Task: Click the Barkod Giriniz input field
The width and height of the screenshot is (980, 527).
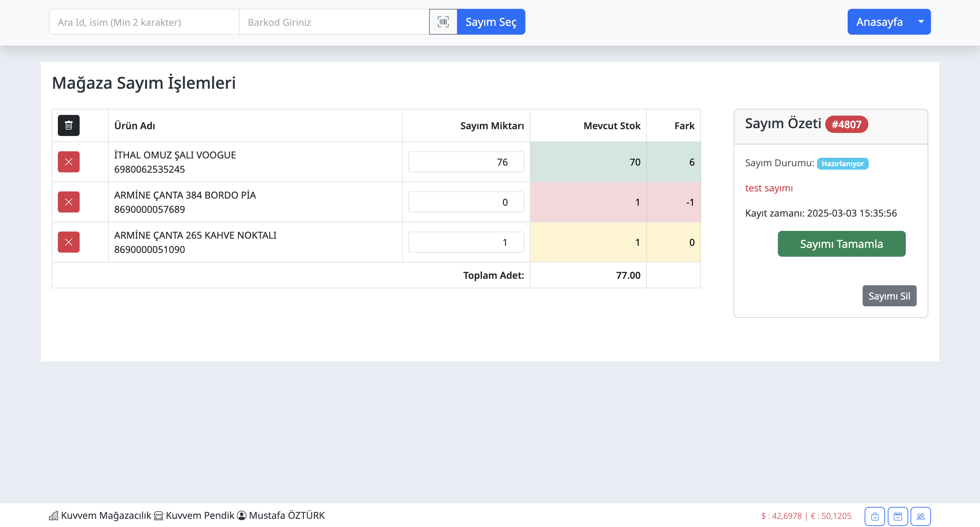Action: (x=333, y=22)
